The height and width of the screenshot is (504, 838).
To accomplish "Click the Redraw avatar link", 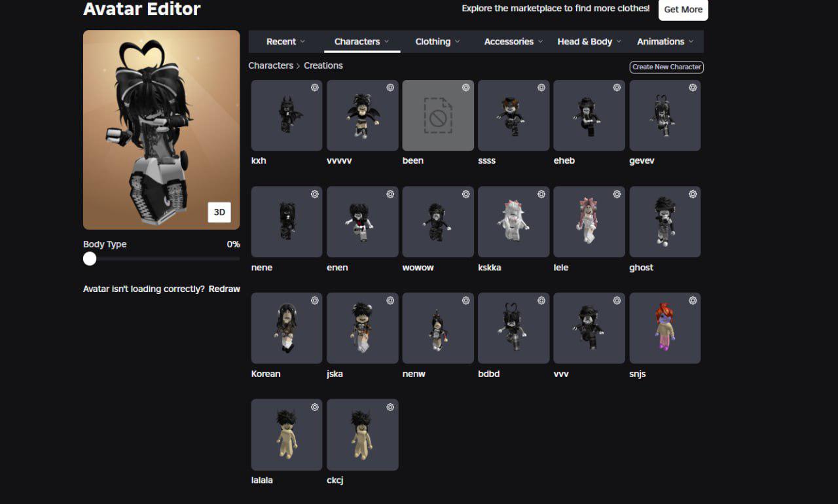I will (x=224, y=289).
